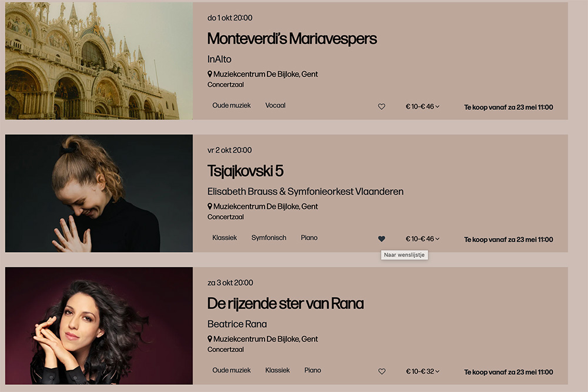Add Monteverdi's Mariavespers to wishlist heart
The width and height of the screenshot is (588, 392).
[x=382, y=107]
